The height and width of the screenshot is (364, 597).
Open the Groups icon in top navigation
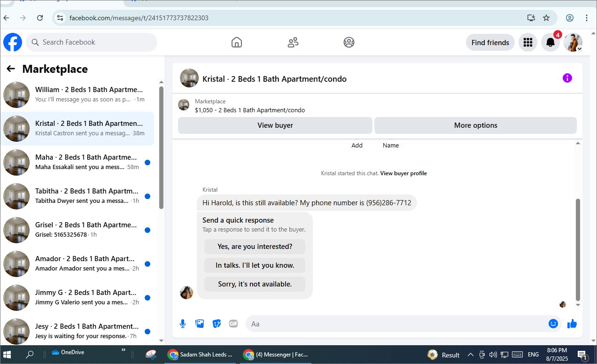click(x=349, y=42)
